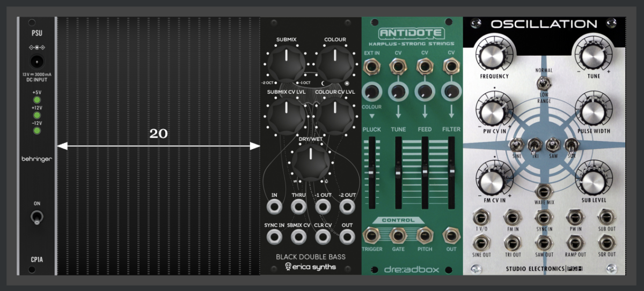644x291 pixels.
Task: Click the CLR CV jack
Action: tap(323, 236)
